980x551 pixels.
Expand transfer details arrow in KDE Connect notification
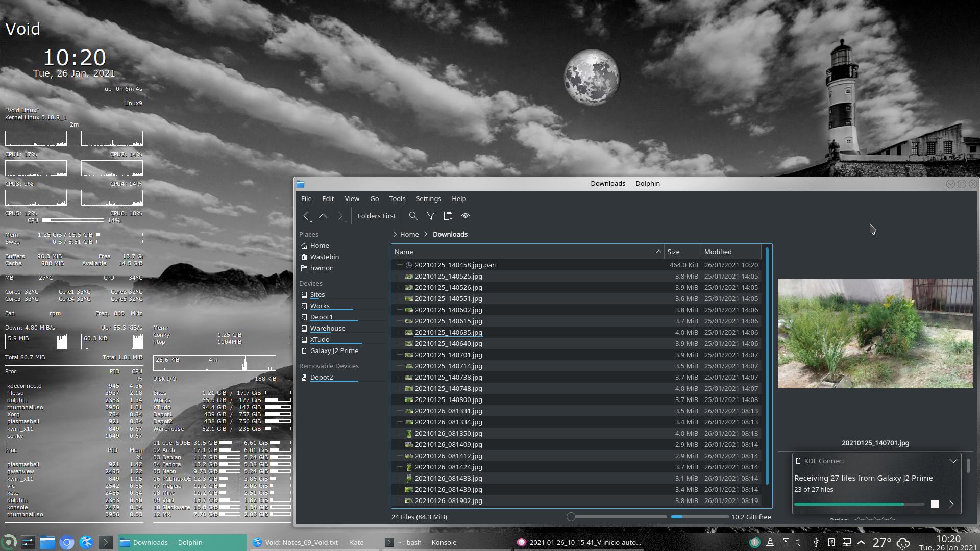click(x=951, y=504)
